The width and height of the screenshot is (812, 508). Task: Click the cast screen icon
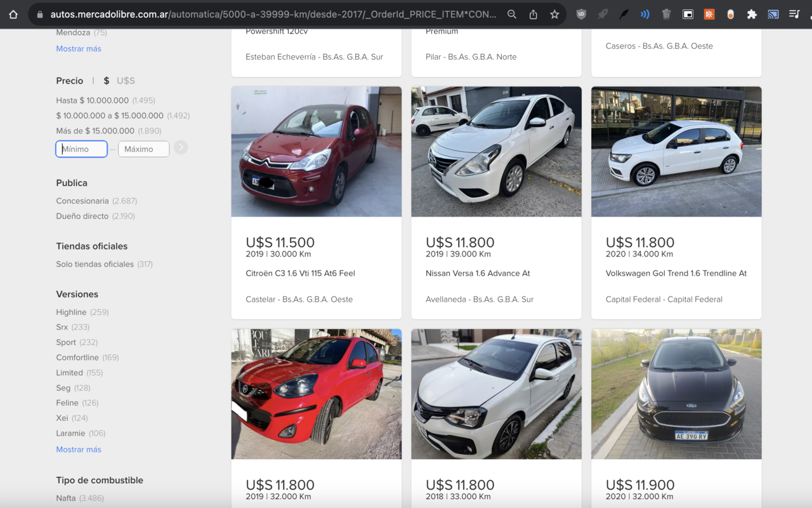[x=773, y=14]
